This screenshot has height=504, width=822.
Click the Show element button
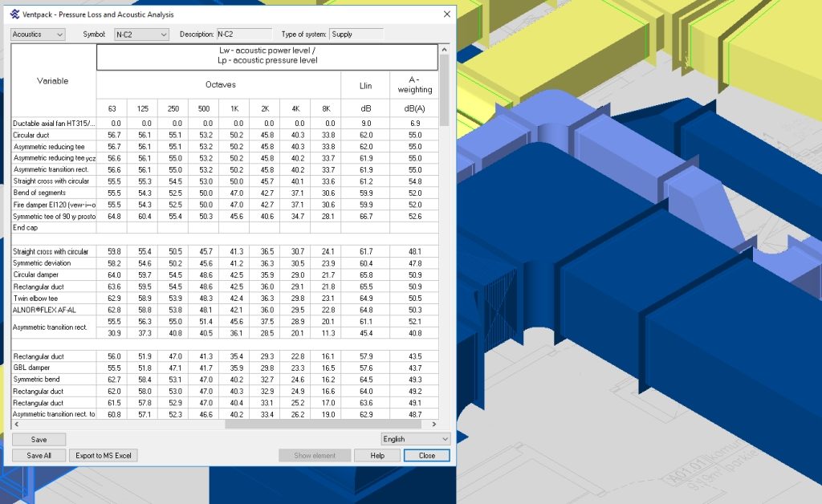(315, 455)
